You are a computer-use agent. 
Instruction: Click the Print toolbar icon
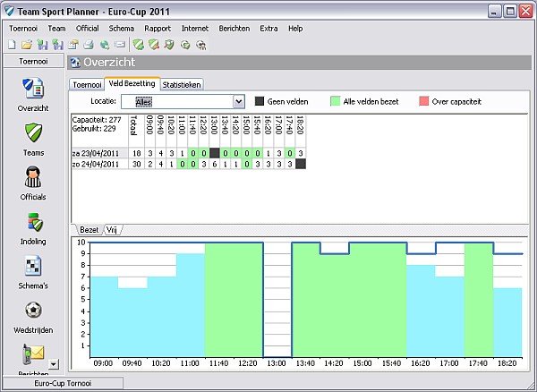(x=89, y=45)
